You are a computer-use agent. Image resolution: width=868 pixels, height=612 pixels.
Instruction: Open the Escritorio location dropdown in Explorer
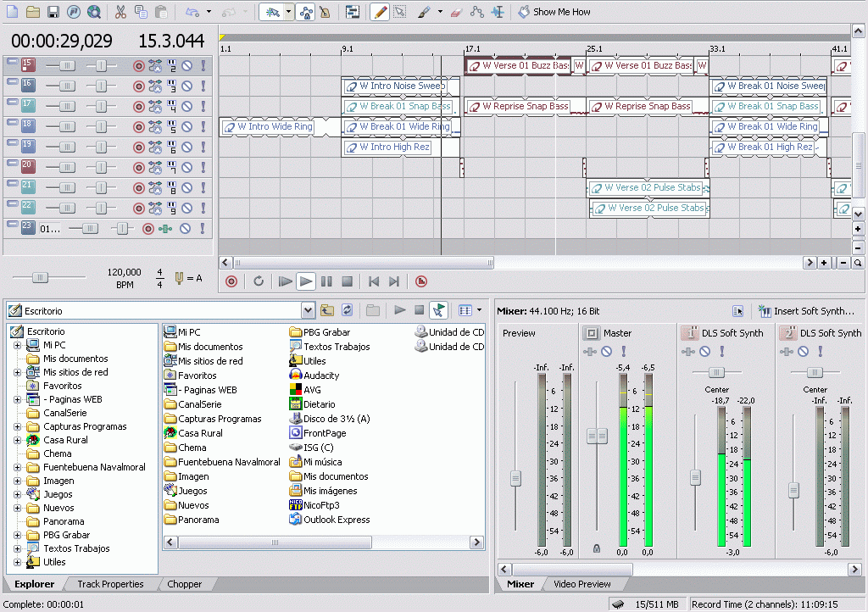coord(309,310)
